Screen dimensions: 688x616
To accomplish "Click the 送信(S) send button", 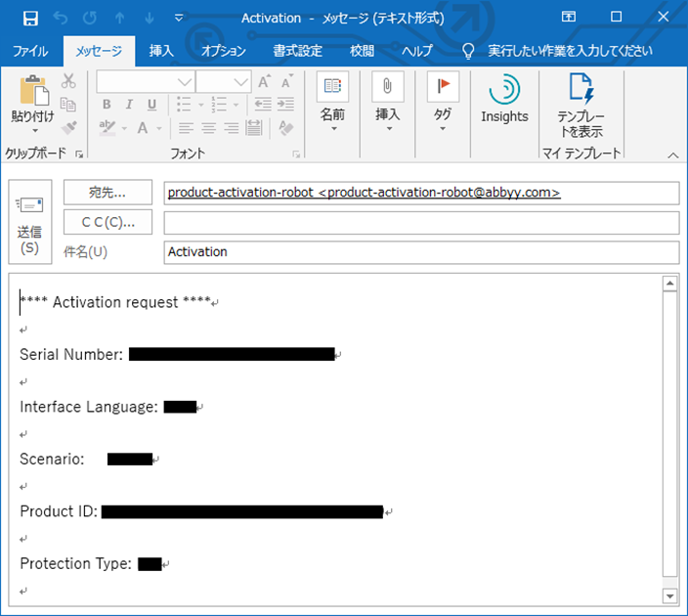I will tap(30, 222).
